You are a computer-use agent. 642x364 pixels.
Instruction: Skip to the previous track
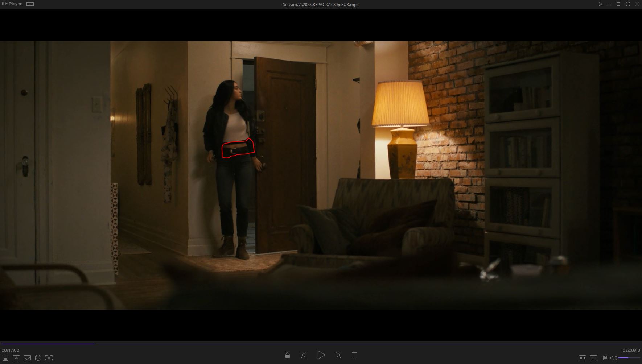coord(304,355)
